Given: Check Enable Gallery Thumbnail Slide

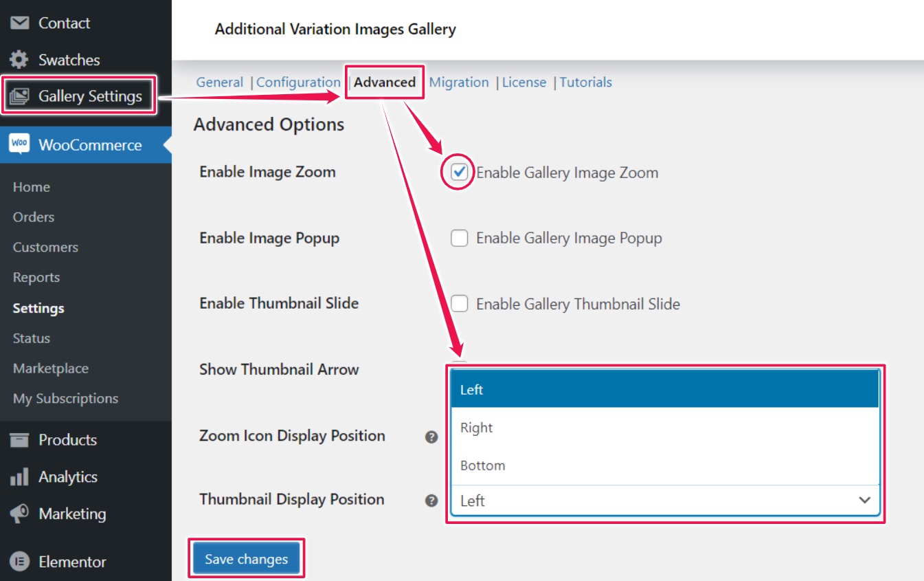Looking at the screenshot, I should point(460,303).
